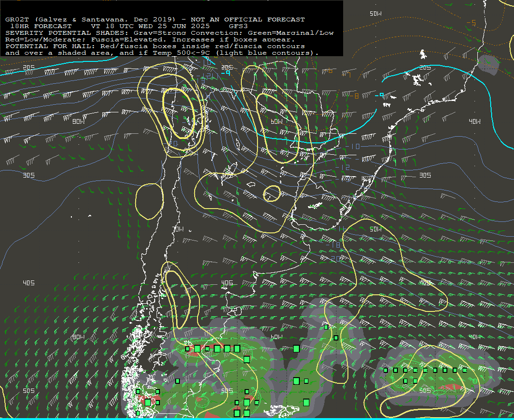The width and height of the screenshot is (514, 420).
Task: Click the "GFS3" model label
Action: click(x=238, y=26)
